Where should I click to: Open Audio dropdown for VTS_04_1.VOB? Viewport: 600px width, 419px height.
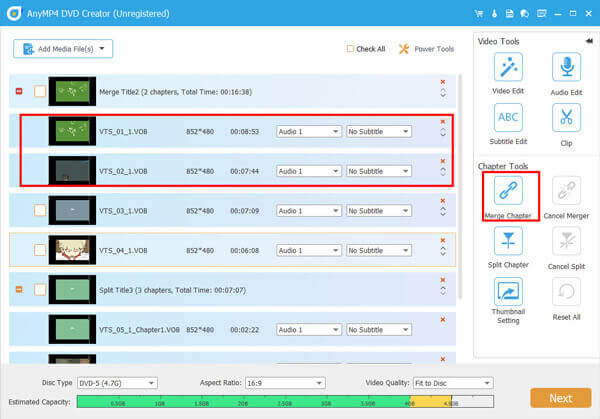308,250
